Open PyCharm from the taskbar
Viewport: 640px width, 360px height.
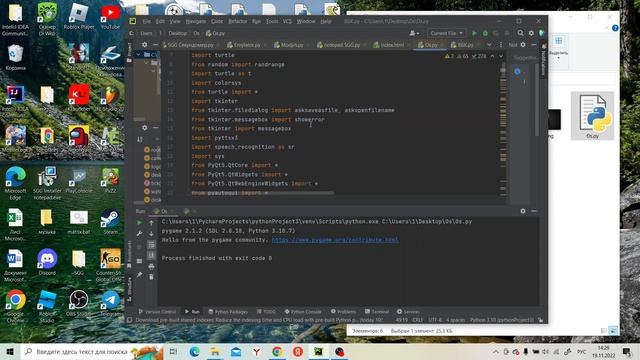tap(318, 351)
